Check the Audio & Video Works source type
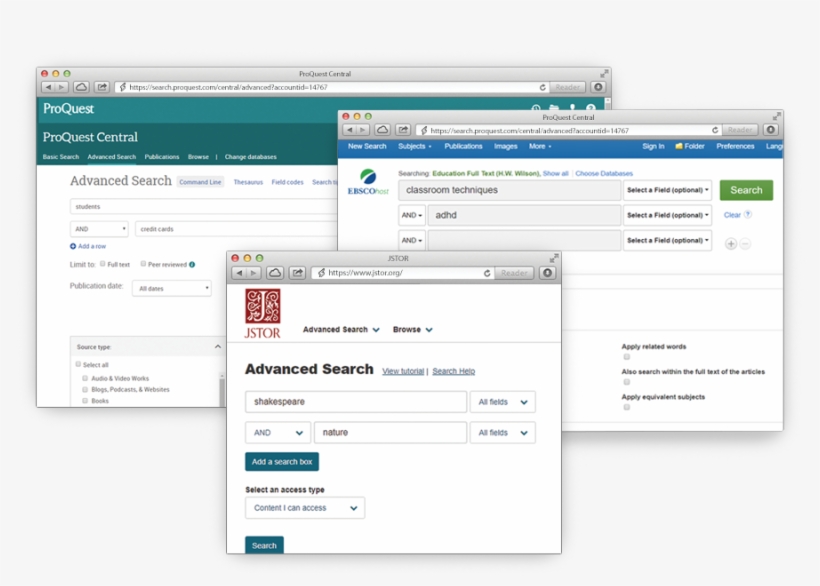The width and height of the screenshot is (820, 586). click(86, 378)
